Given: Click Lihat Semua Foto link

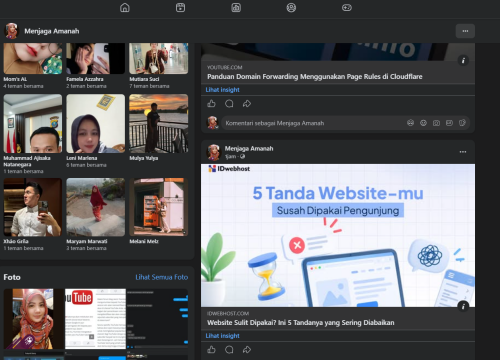Looking at the screenshot, I should click(162, 277).
